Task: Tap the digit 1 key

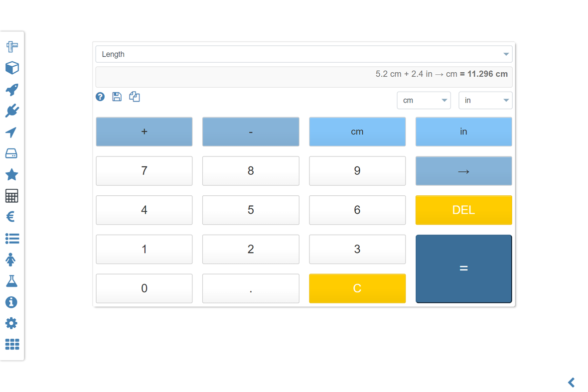Action: (x=144, y=249)
